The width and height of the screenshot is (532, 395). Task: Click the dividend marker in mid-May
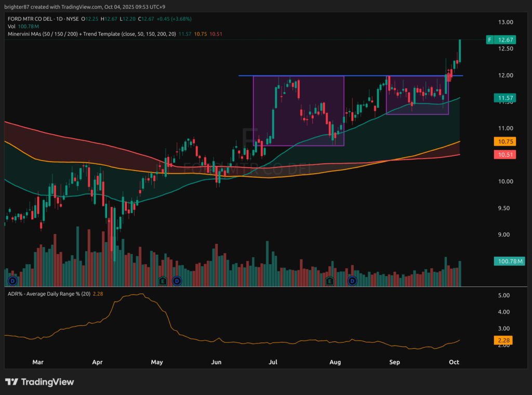point(177,281)
